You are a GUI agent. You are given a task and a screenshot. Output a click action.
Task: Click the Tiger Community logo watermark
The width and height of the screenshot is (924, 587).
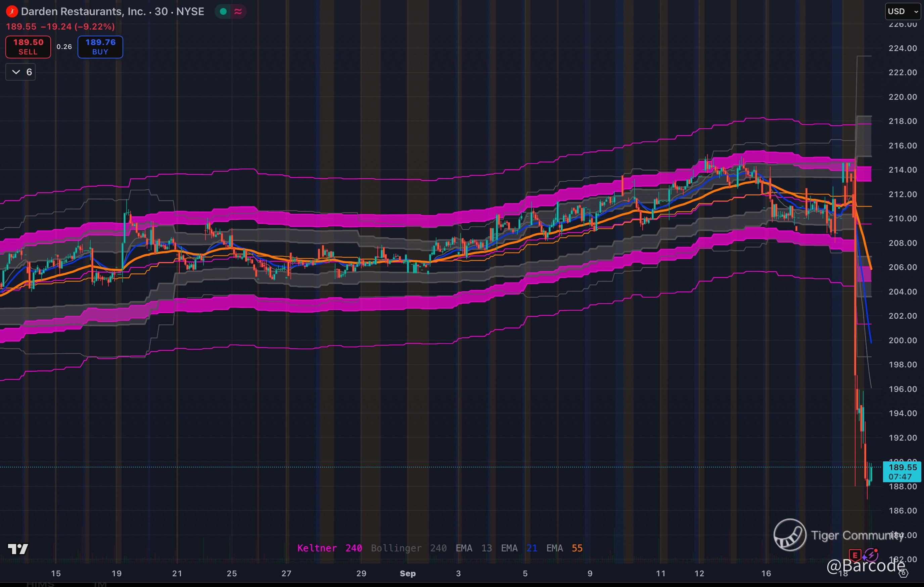pyautogui.click(x=790, y=534)
